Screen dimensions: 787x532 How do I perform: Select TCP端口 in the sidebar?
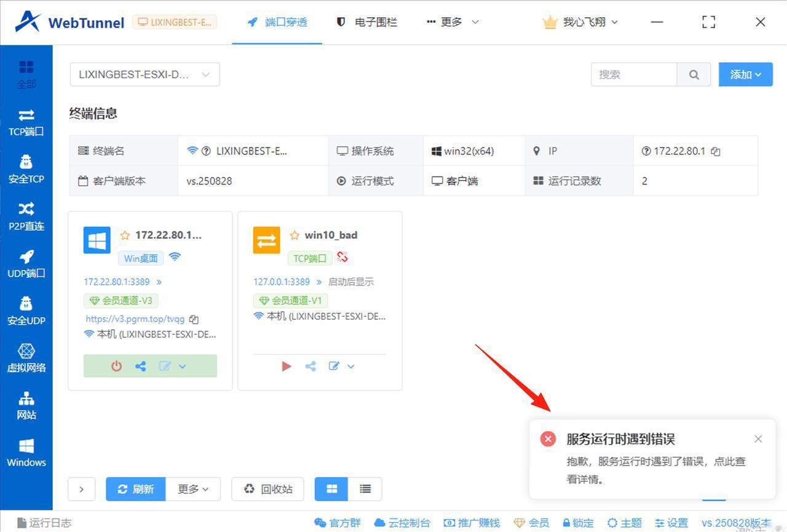[26, 122]
